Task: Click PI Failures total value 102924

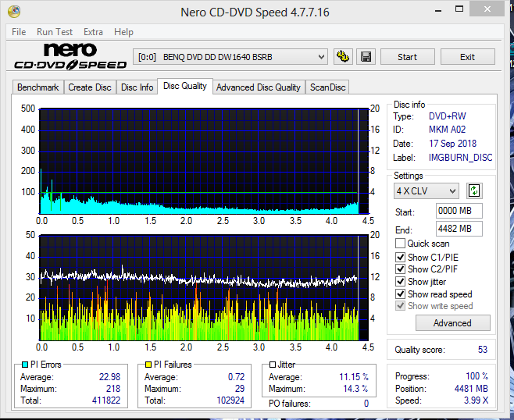Action: [230, 400]
